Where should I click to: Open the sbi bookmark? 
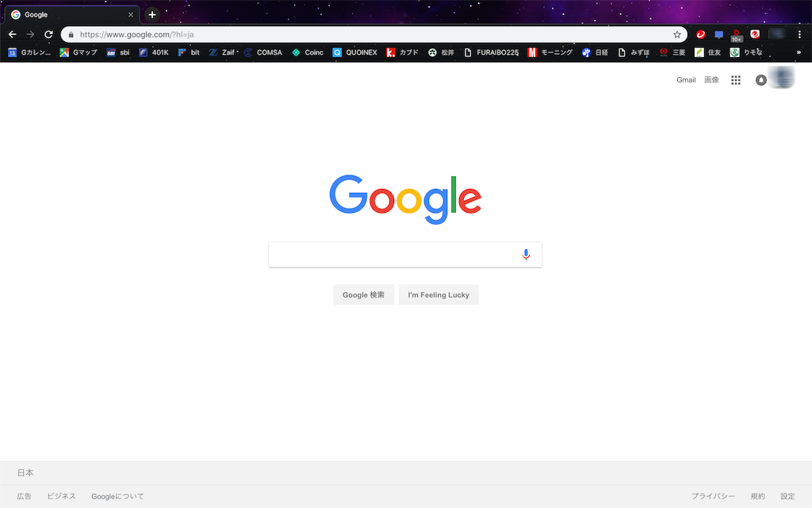point(118,52)
